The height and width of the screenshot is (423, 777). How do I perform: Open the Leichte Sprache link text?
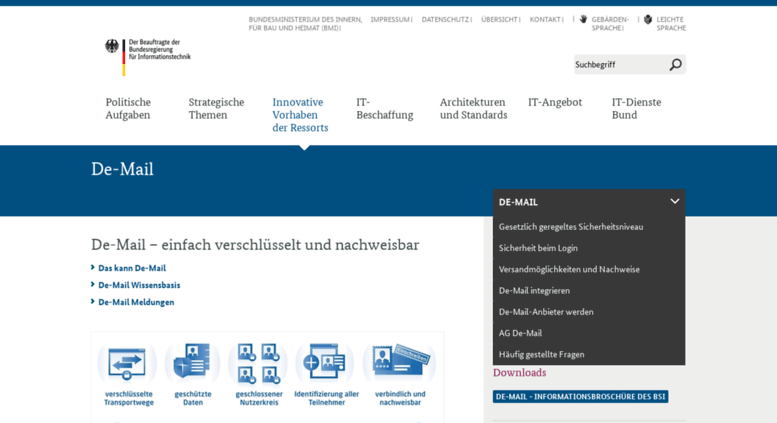671,24
